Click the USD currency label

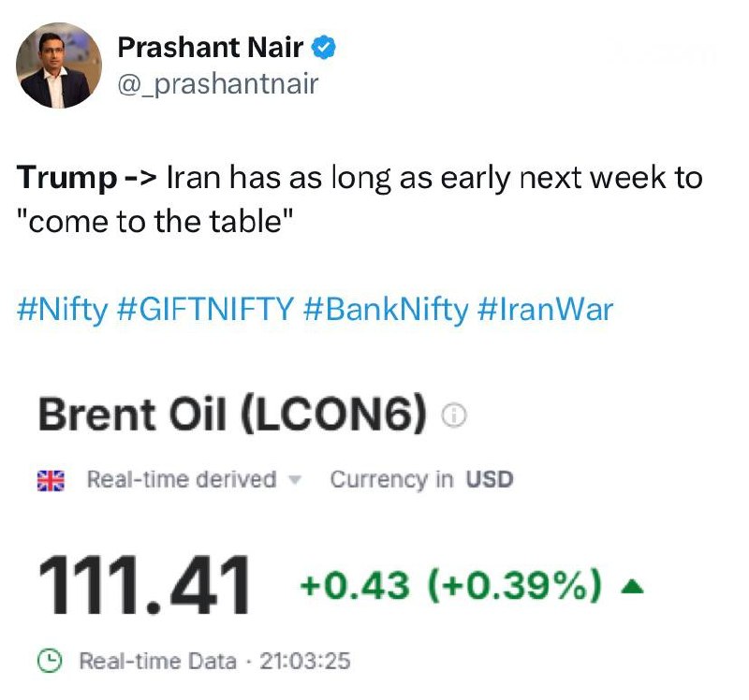[x=490, y=479]
